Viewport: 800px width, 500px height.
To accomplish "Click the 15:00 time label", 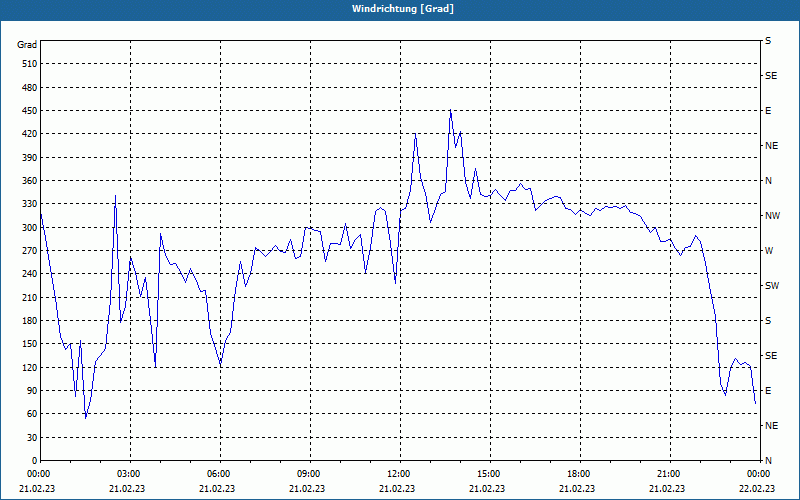I will (490, 474).
